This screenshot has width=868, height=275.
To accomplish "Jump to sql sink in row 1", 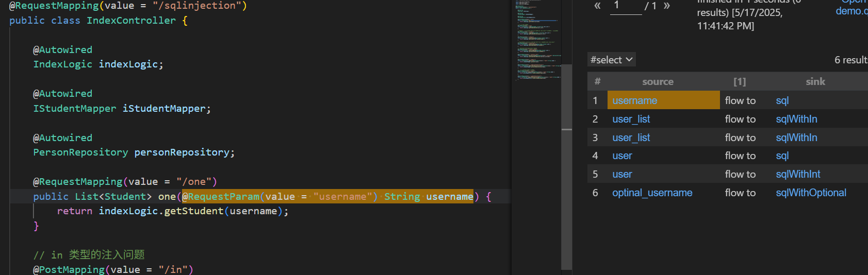I will (782, 100).
